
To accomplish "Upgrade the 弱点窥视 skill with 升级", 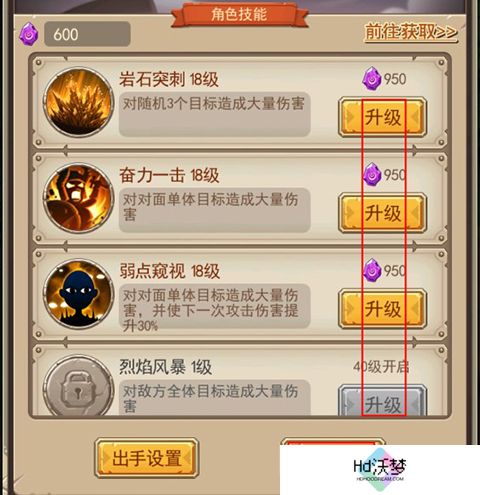I will click(383, 309).
